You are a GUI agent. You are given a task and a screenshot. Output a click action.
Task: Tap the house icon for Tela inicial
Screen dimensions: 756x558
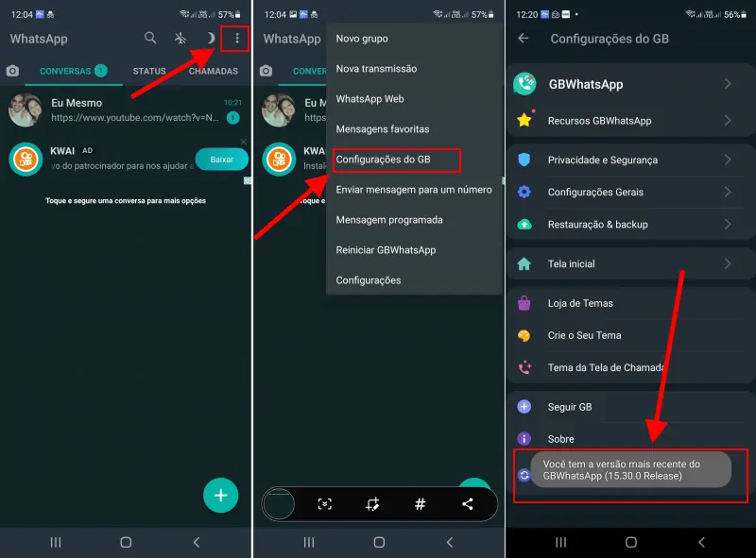click(524, 263)
